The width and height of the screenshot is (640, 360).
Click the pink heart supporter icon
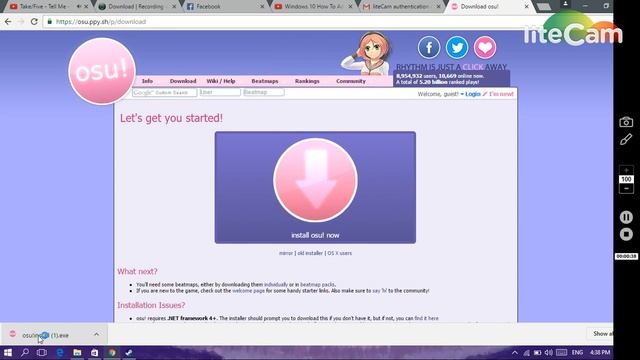point(485,47)
